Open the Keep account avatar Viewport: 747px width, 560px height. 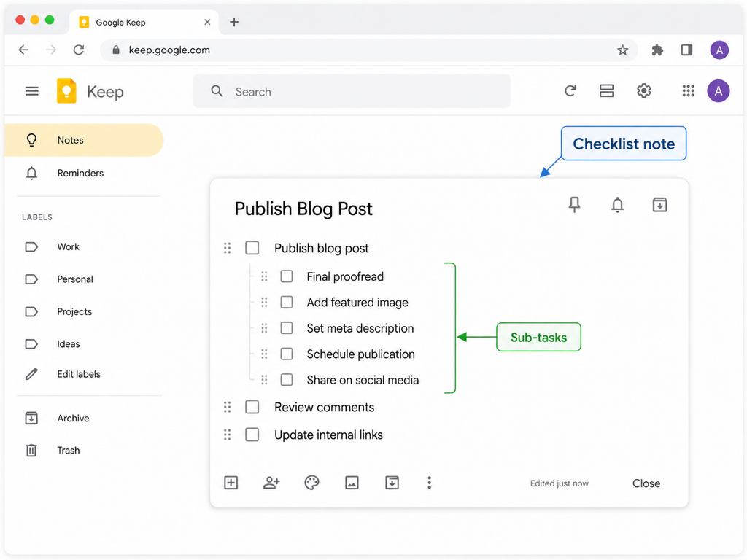tap(719, 90)
